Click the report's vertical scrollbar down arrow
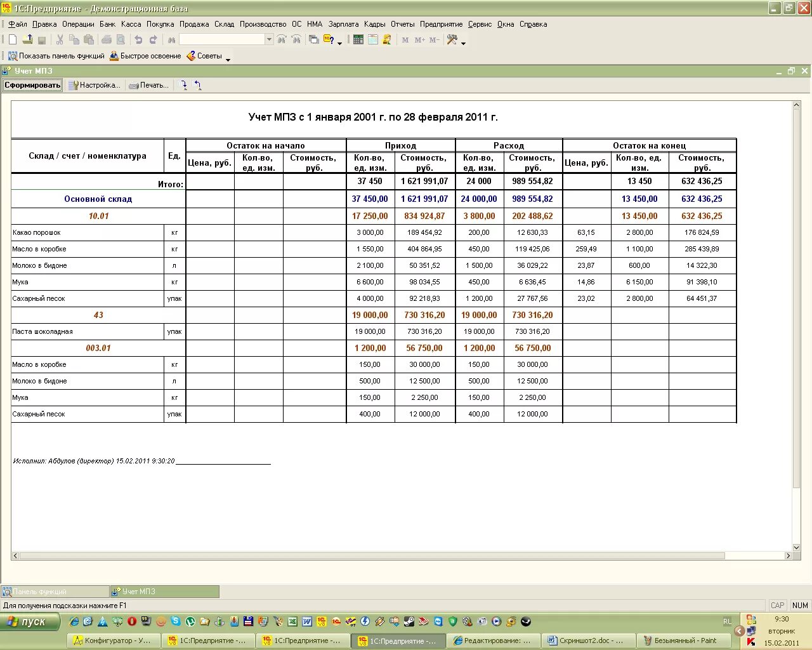812x650 pixels. tap(796, 547)
